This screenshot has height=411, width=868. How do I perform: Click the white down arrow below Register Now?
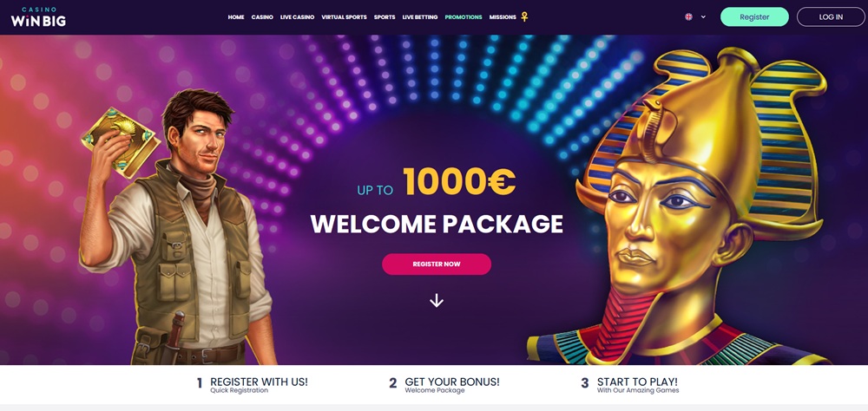tap(437, 300)
